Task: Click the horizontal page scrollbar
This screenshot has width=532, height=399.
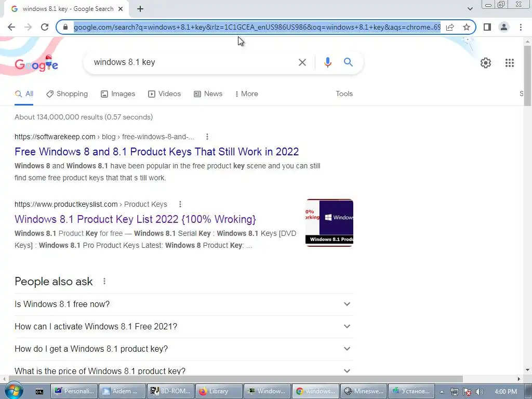Action: click(235, 379)
